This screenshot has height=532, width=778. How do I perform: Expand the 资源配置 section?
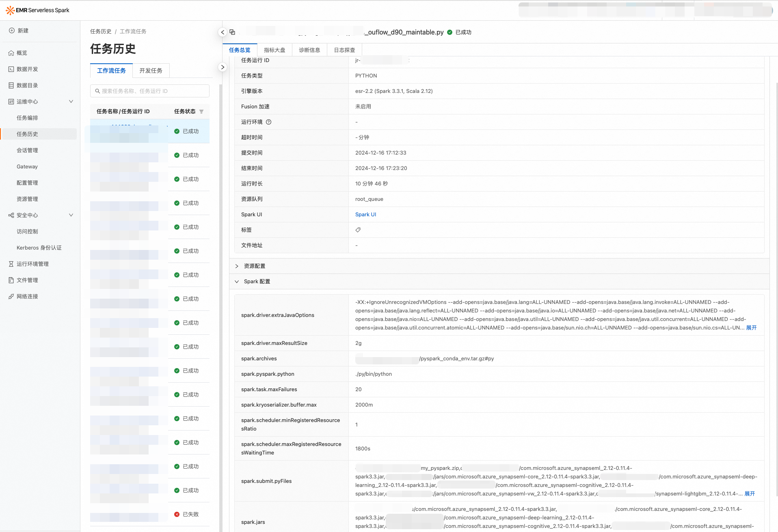click(237, 266)
